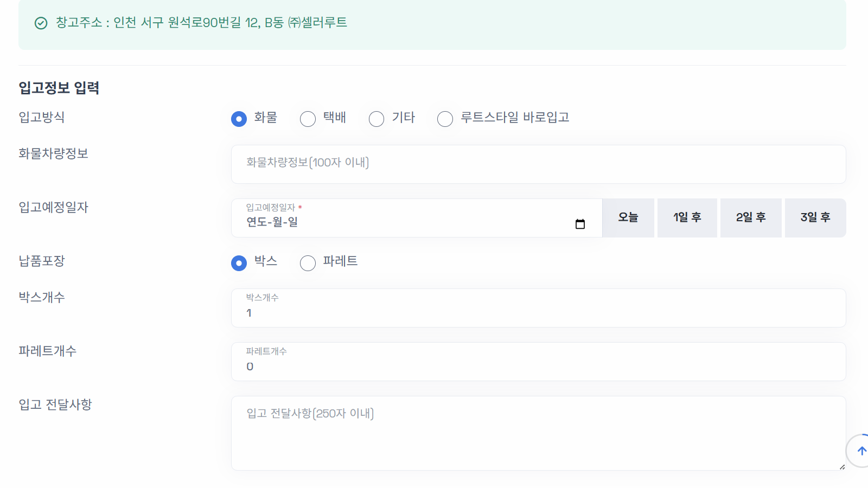The image size is (868, 488).
Task: Click the 화물차량정보 text field
Action: (x=537, y=164)
